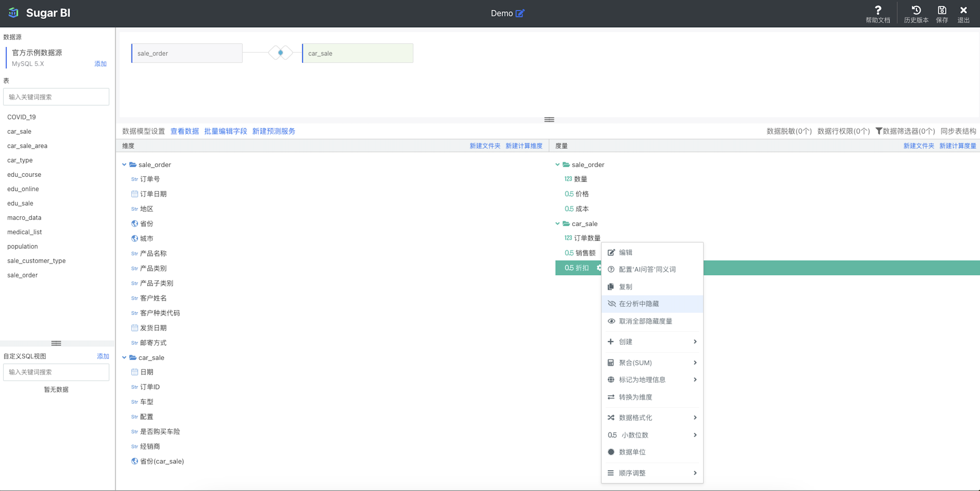The image size is (980, 491).
Task: Expand the 聚合(SUM) submenu
Action: (652, 363)
